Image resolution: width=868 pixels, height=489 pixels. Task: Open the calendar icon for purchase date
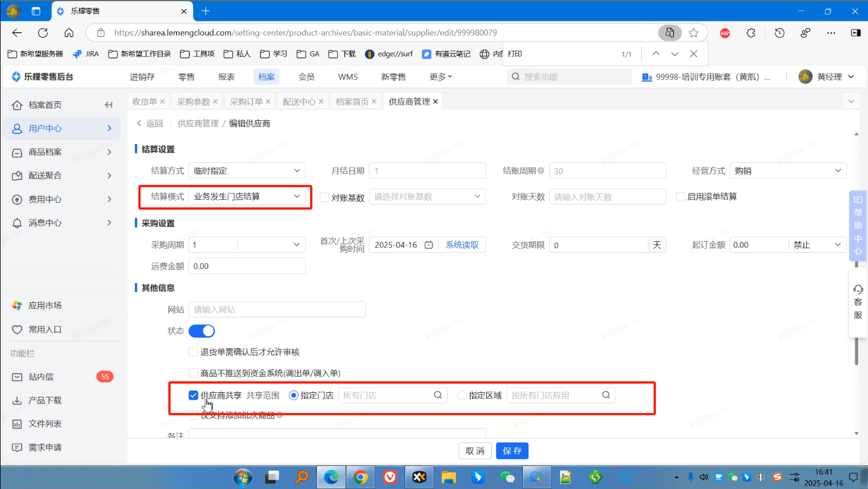(429, 245)
